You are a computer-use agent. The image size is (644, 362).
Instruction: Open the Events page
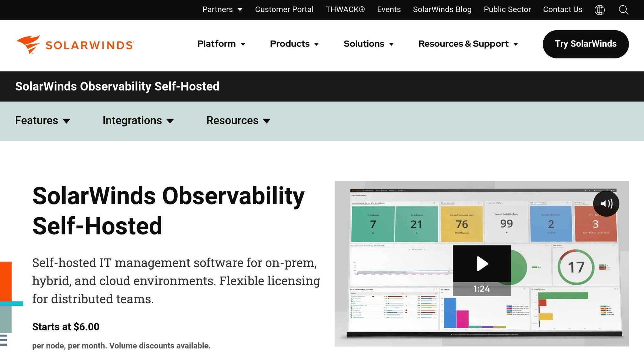tap(389, 9)
